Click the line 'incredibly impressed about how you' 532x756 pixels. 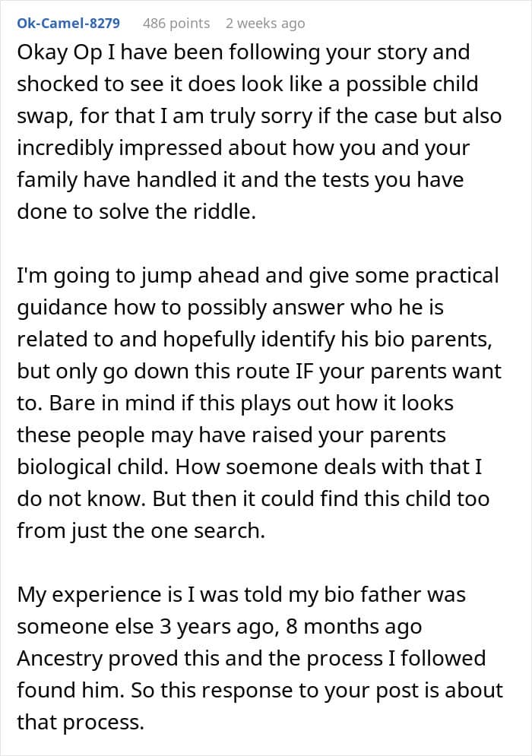point(243,148)
